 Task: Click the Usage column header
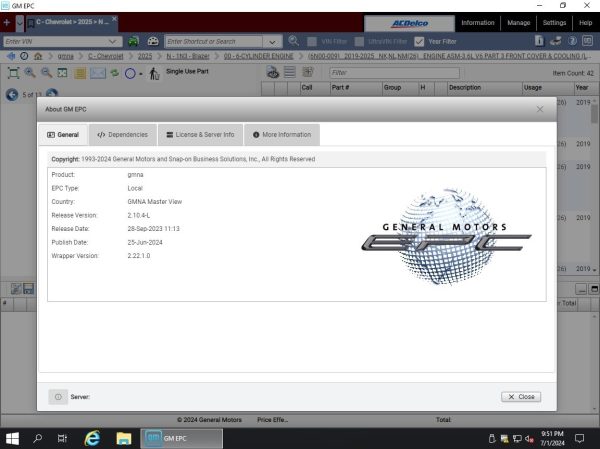(548, 88)
